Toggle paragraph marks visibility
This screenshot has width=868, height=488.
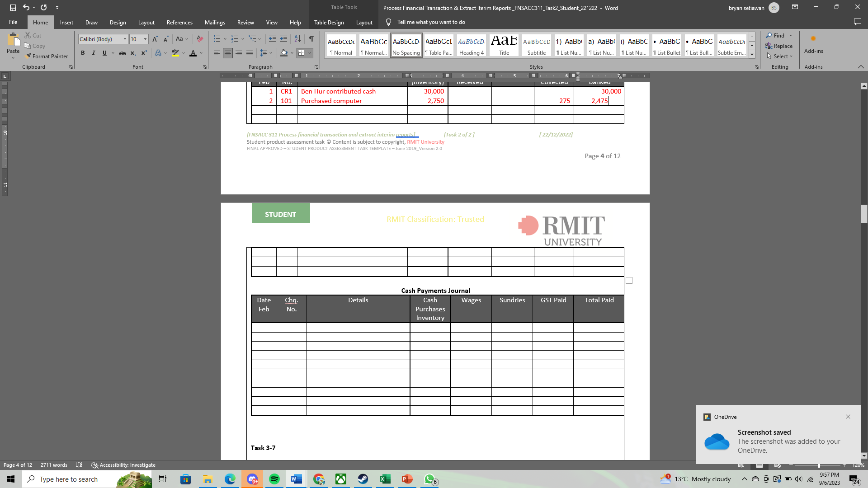point(311,39)
